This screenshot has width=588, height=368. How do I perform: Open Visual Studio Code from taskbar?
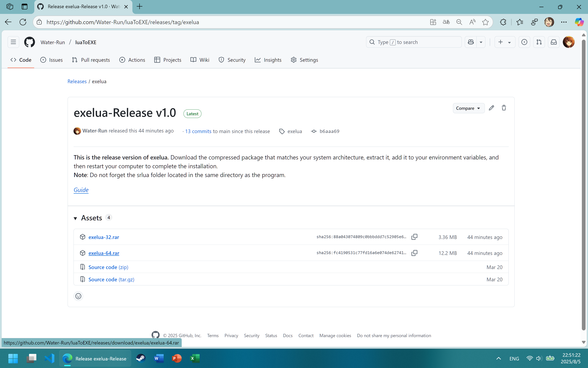point(49,358)
